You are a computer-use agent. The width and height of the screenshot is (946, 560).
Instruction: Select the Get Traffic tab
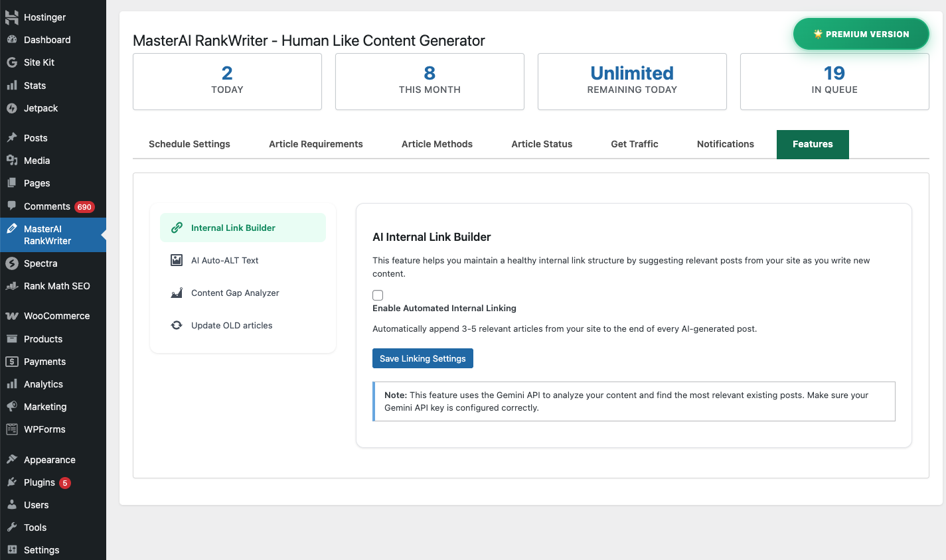635,144
